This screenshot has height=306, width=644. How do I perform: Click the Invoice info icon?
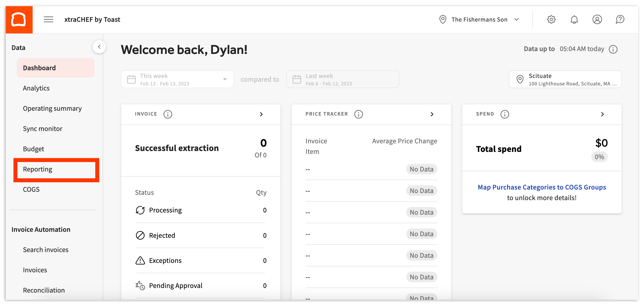[168, 114]
